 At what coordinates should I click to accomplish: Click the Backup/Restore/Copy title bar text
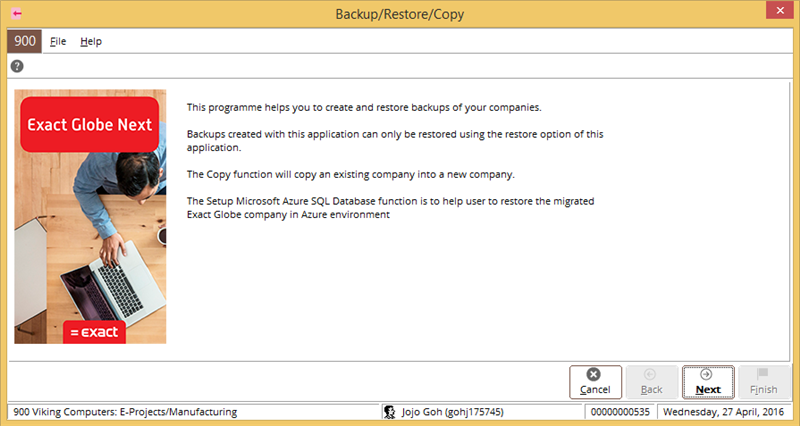coord(400,13)
